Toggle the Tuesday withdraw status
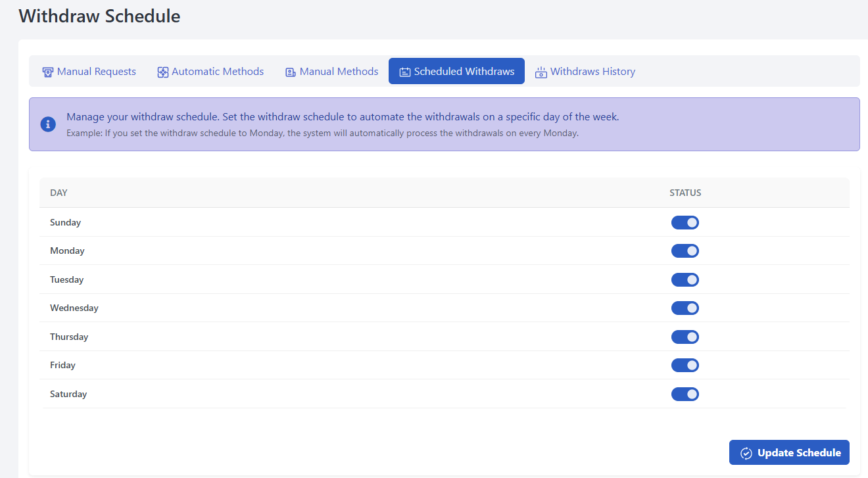 click(685, 279)
